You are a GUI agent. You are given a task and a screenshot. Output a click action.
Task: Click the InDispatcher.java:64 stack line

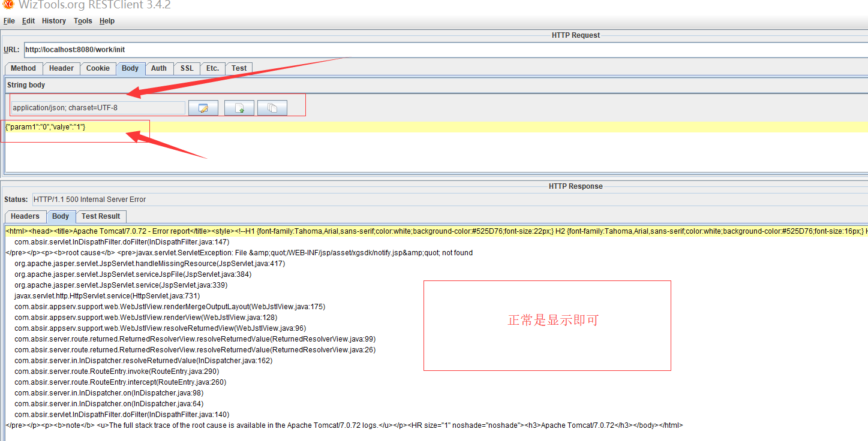point(109,404)
